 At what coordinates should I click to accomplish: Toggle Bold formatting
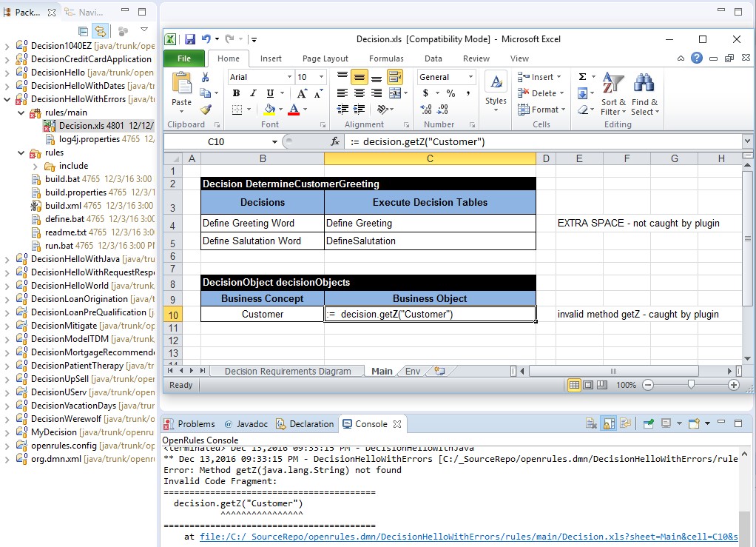[x=236, y=93]
